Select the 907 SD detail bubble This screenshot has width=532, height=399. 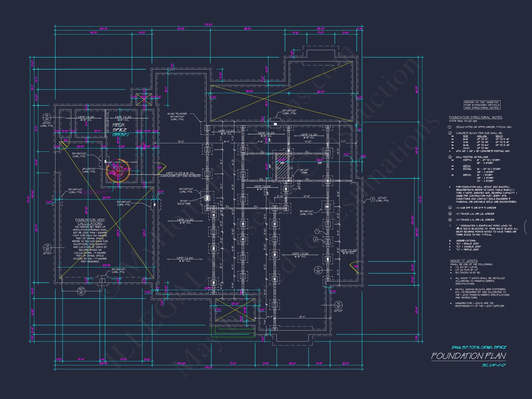[x=81, y=291]
